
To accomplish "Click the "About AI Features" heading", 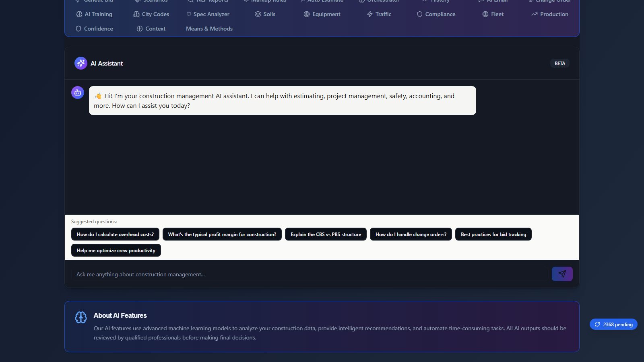I will point(120,315).
